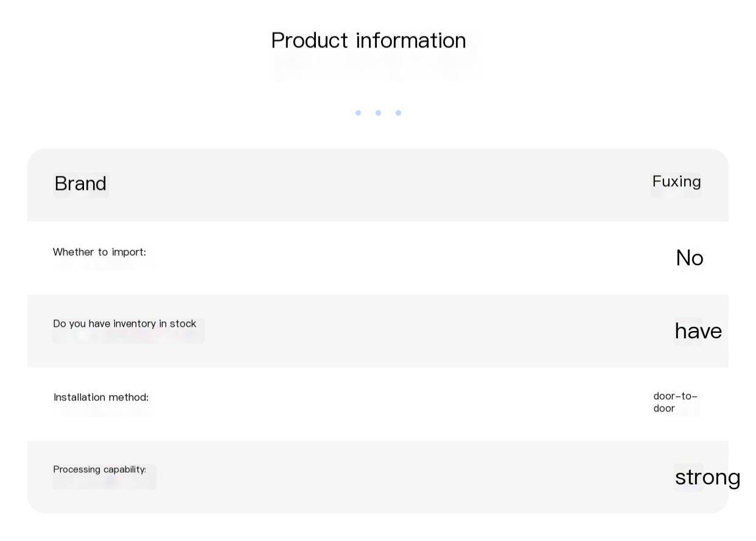The width and height of the screenshot is (756, 541).
Task: Click the have inventory value
Action: (698, 331)
